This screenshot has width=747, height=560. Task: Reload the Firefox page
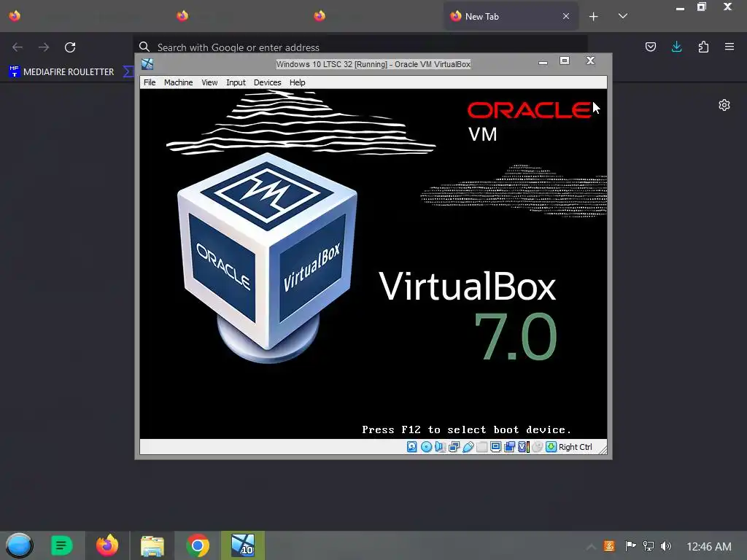(70, 47)
